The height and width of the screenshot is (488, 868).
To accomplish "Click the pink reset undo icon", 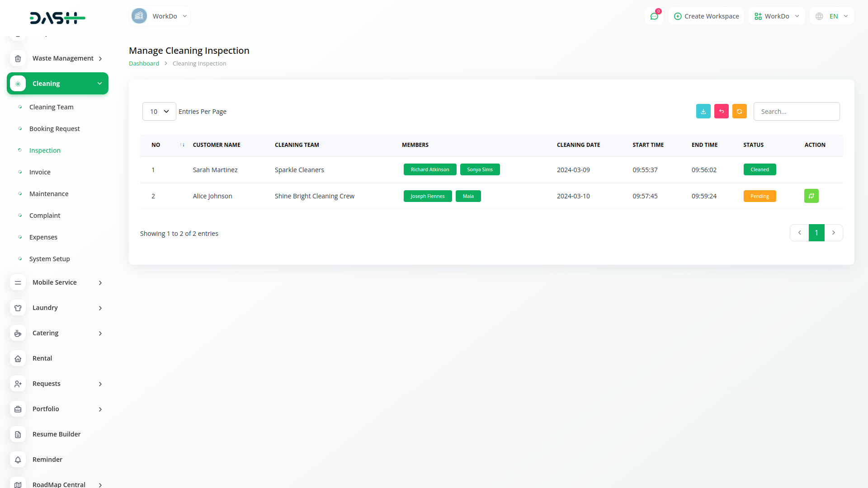I will tap(721, 111).
